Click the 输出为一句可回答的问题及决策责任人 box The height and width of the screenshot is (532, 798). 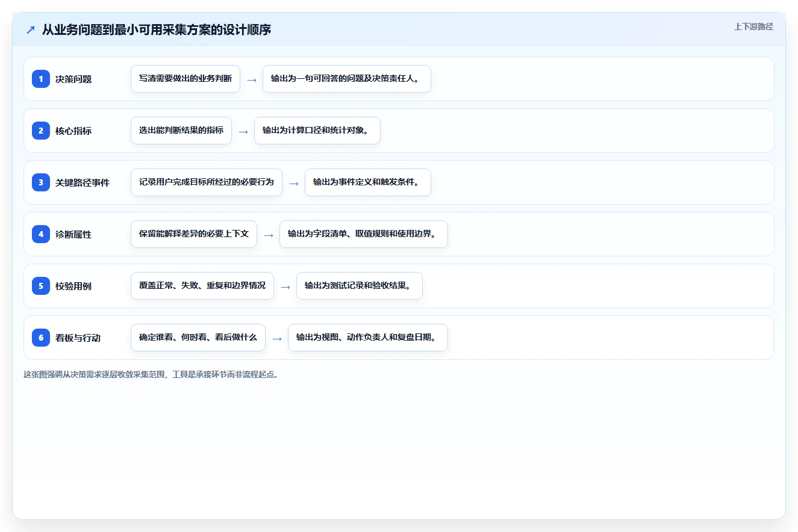pos(347,79)
